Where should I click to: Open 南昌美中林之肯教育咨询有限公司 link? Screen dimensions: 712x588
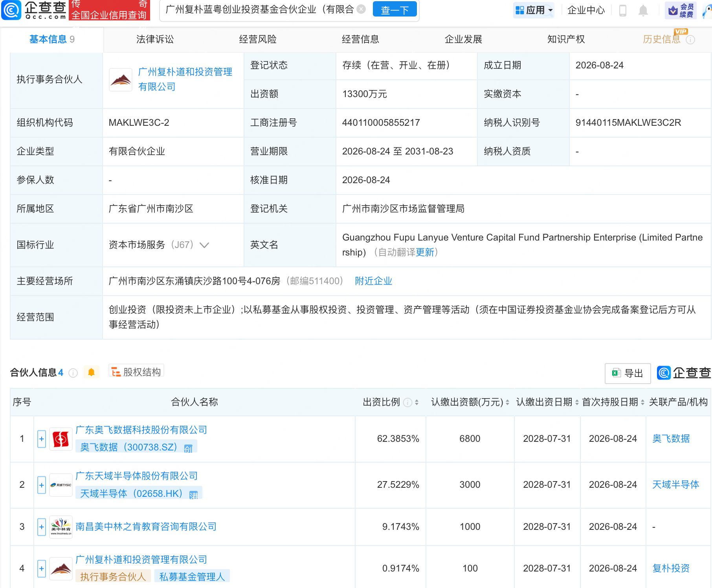146,527
